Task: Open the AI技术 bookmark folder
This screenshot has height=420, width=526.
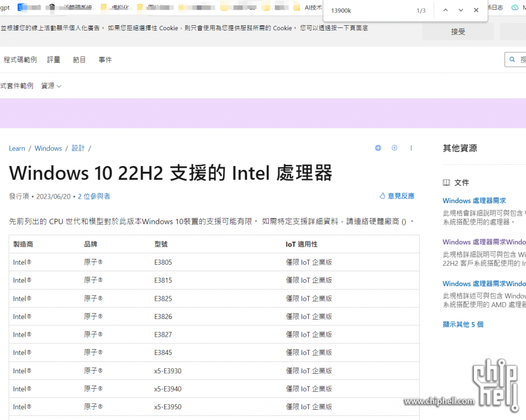Action: tap(309, 8)
